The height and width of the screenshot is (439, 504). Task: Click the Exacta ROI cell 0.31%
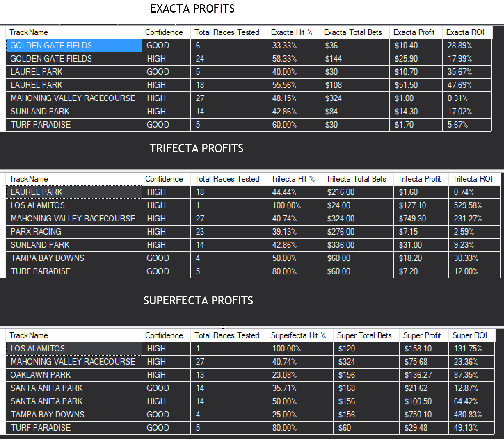467,98
